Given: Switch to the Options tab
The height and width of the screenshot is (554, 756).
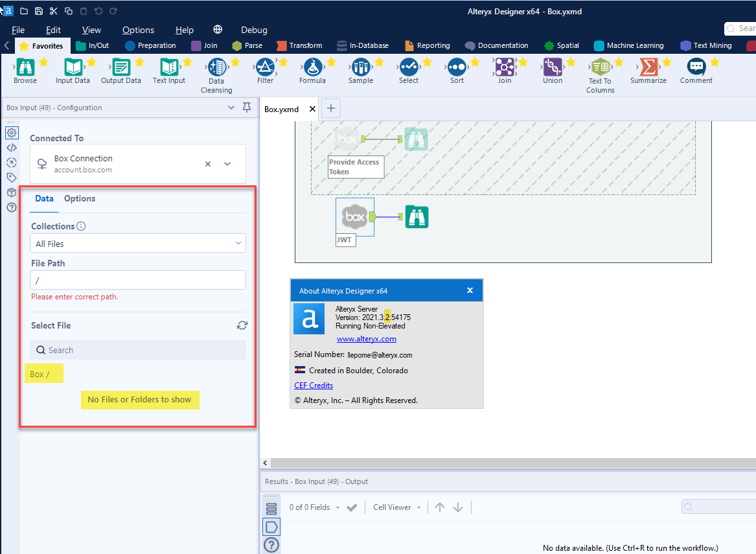Looking at the screenshot, I should click(80, 199).
